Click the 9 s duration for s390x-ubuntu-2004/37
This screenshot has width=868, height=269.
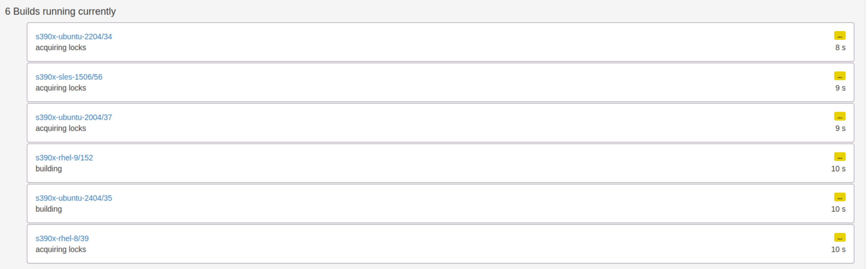pyautogui.click(x=840, y=128)
